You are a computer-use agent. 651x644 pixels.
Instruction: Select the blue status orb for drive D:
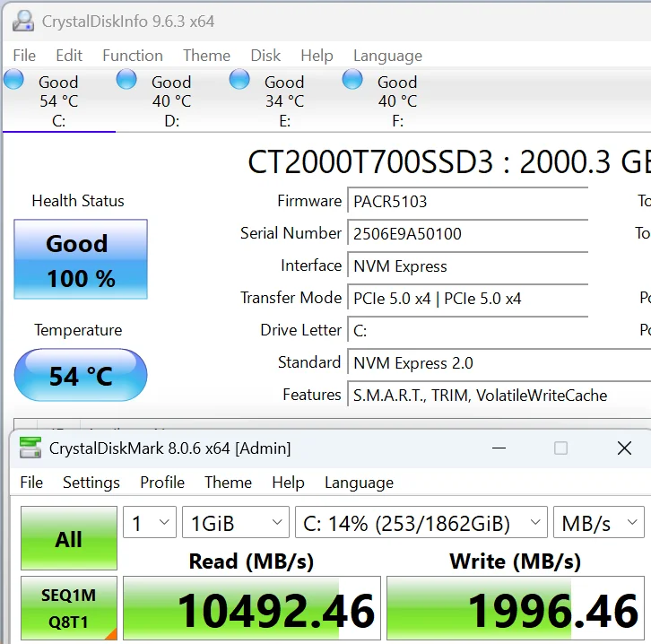click(x=126, y=79)
